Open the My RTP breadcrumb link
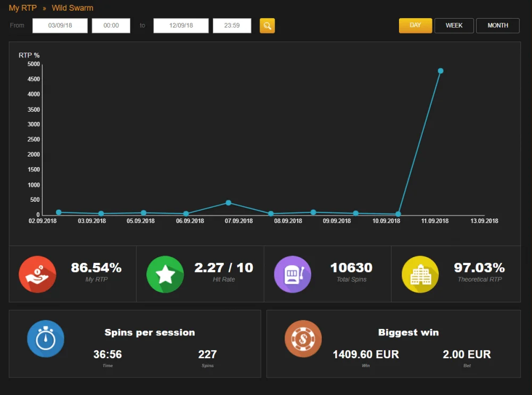 23,8
